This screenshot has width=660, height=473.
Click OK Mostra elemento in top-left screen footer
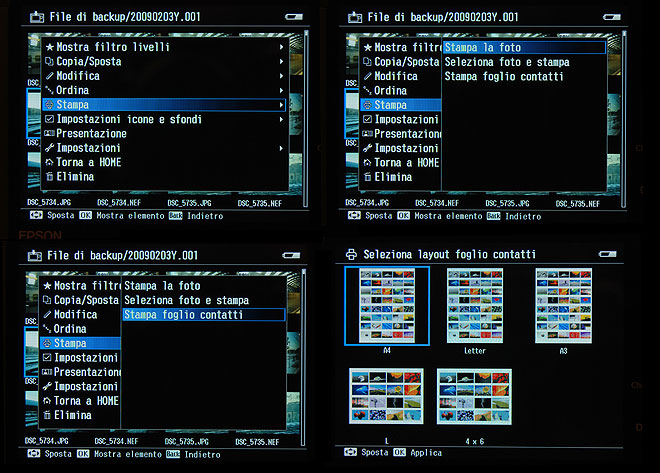(122, 216)
